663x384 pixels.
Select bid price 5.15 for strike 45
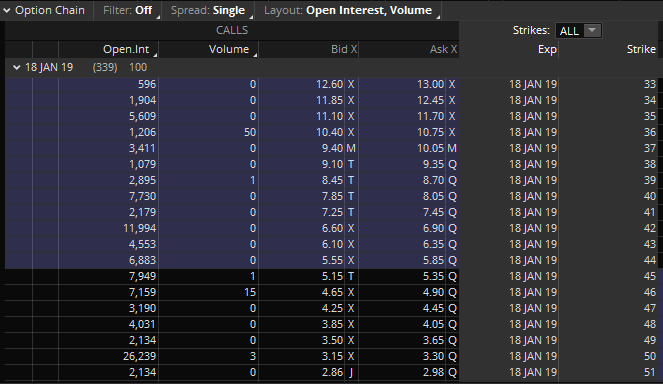coord(332,277)
